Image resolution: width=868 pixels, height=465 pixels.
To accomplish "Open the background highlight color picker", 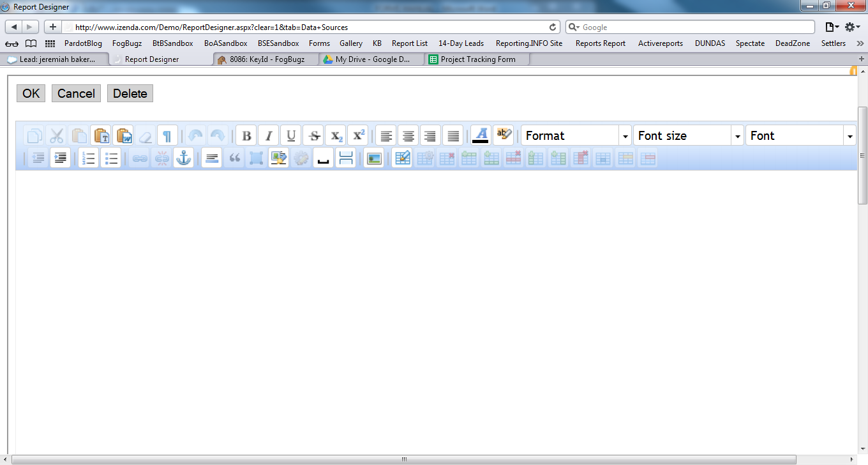I will coord(504,135).
